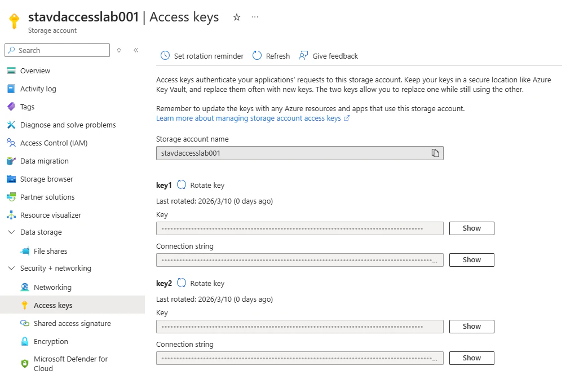588x379 pixels.
Task: Click the key2 Key masked field
Action: 299,326
